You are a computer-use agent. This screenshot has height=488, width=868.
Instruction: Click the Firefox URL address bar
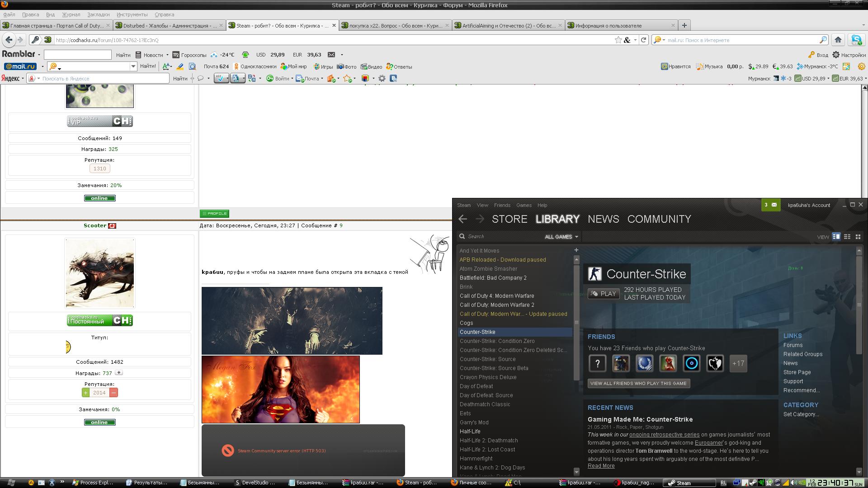pyautogui.click(x=332, y=40)
